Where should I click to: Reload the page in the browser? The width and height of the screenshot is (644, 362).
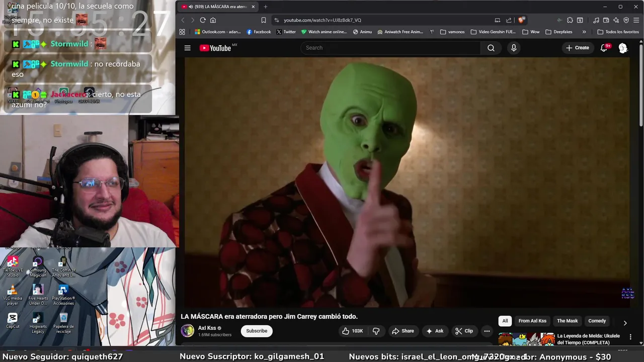(203, 20)
